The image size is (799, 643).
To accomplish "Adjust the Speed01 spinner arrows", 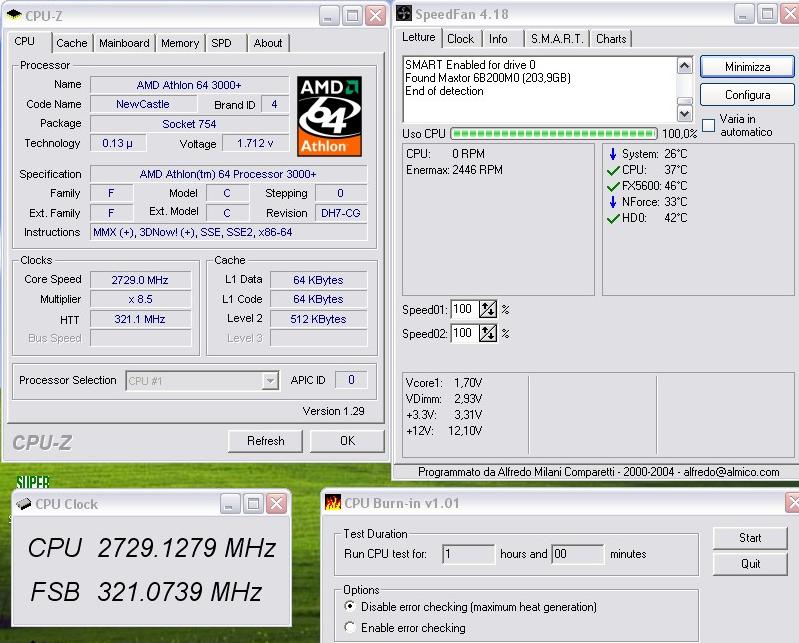I will [488, 309].
